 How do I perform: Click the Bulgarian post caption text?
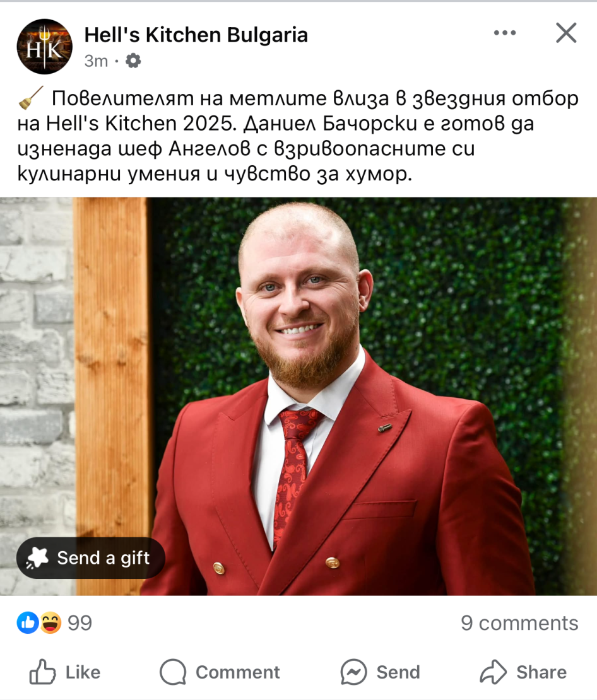point(298,136)
